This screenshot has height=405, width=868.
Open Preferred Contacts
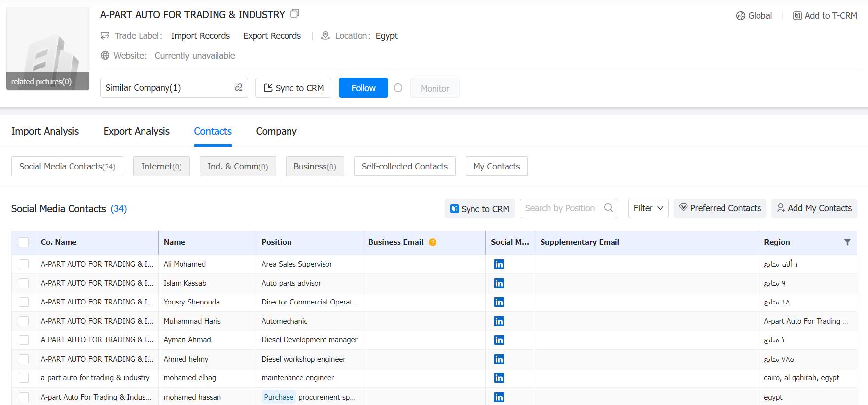(x=720, y=208)
